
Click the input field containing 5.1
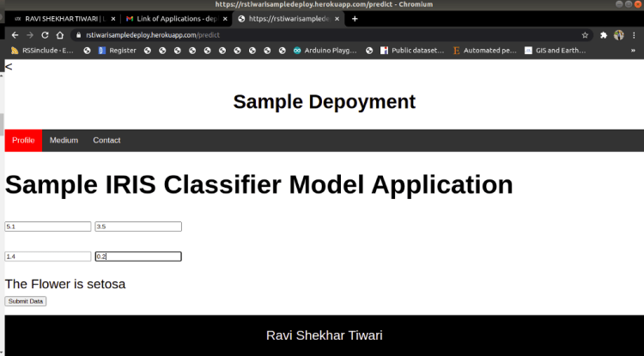[48, 226]
